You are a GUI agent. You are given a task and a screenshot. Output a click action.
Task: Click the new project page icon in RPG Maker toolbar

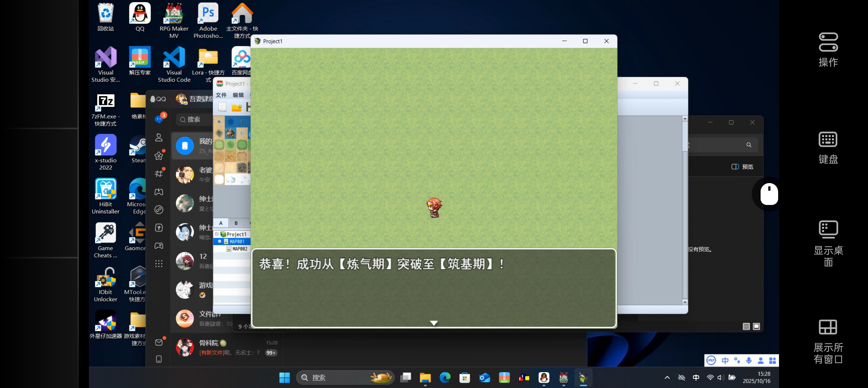coord(222,107)
